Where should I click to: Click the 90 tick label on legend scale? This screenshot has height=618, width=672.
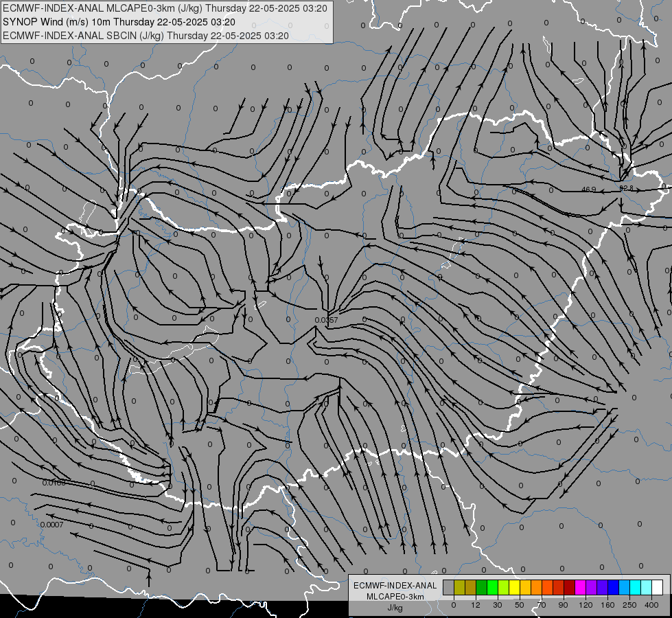[563, 605]
